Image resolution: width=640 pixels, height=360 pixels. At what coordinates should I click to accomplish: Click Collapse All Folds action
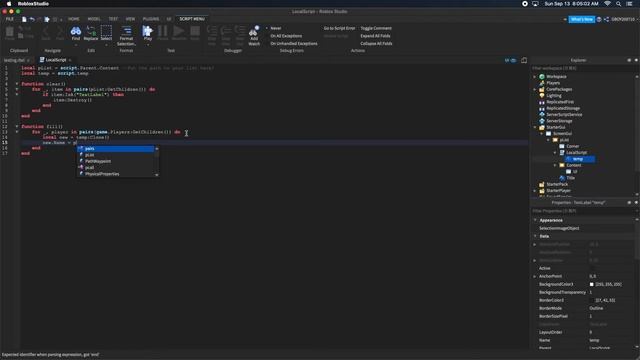pyautogui.click(x=376, y=43)
